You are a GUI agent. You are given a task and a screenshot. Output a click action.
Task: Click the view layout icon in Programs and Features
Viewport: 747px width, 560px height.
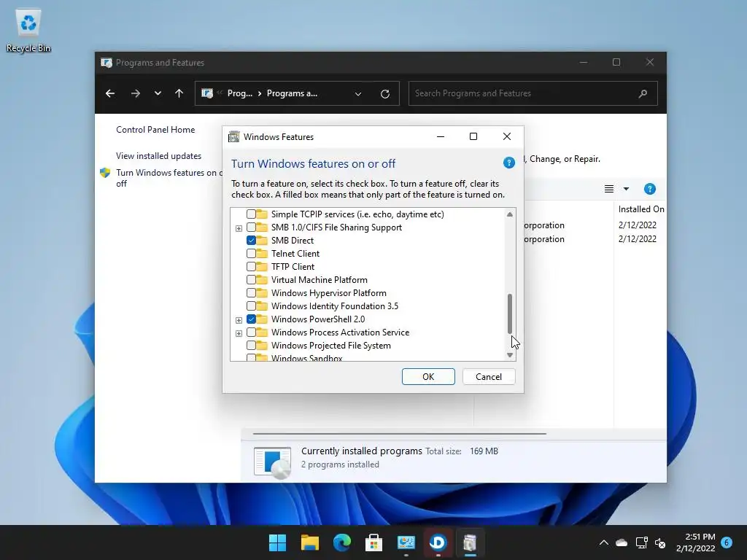tap(609, 189)
